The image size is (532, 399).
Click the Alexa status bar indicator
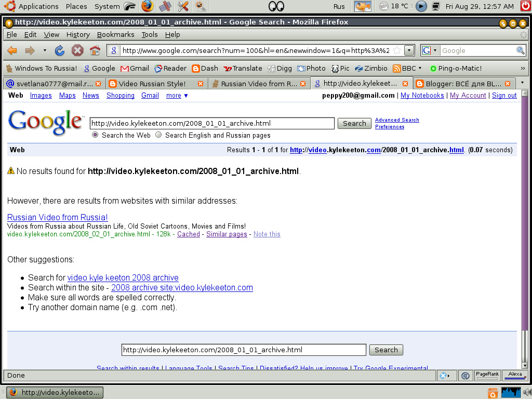(x=515, y=375)
